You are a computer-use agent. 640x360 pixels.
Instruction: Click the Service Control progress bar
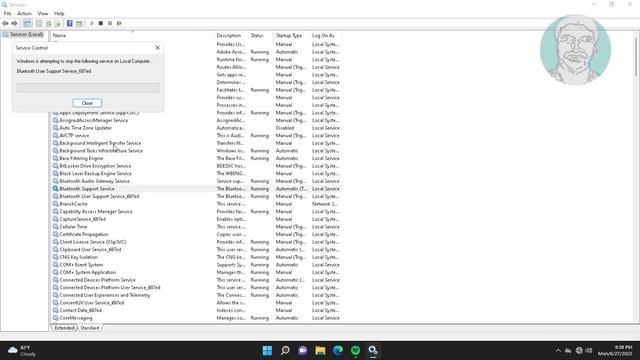88,88
